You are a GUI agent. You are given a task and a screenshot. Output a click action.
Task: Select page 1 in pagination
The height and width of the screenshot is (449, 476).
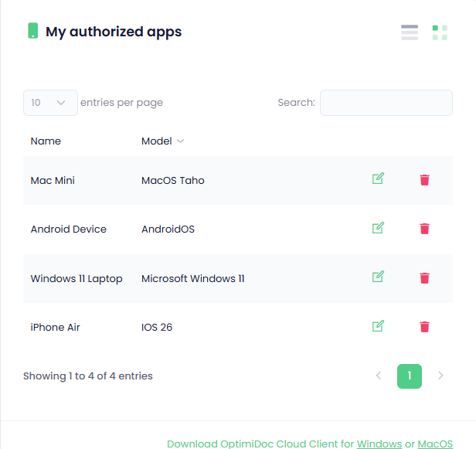pos(410,376)
